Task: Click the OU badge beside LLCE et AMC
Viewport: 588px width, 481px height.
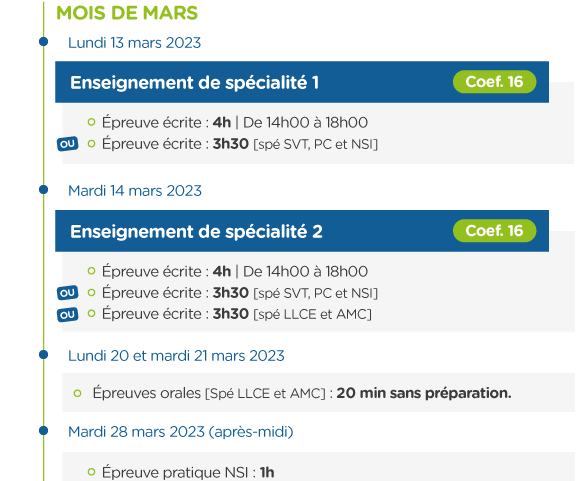Action: 68,315
